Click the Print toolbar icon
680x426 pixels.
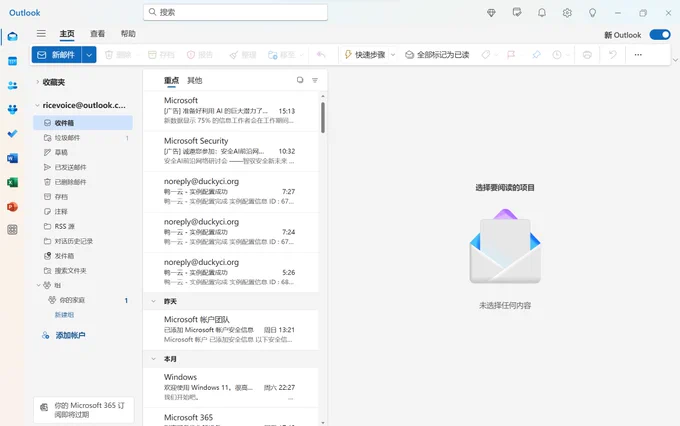(587, 55)
